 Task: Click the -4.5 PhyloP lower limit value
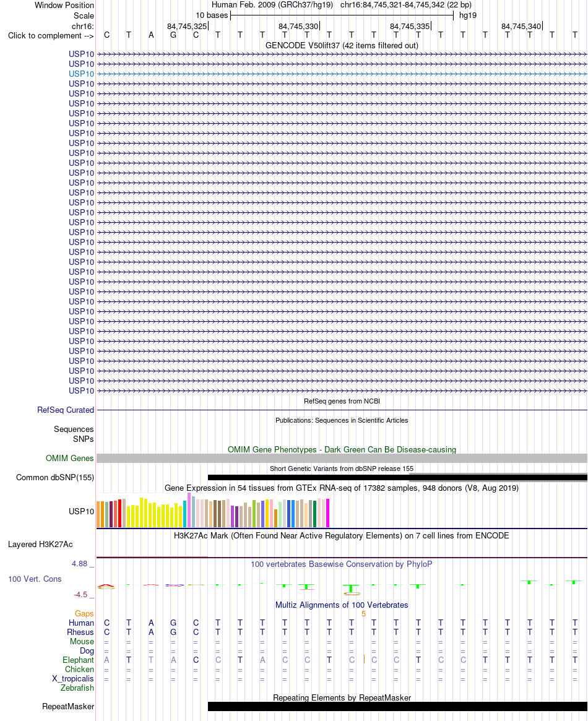80,595
